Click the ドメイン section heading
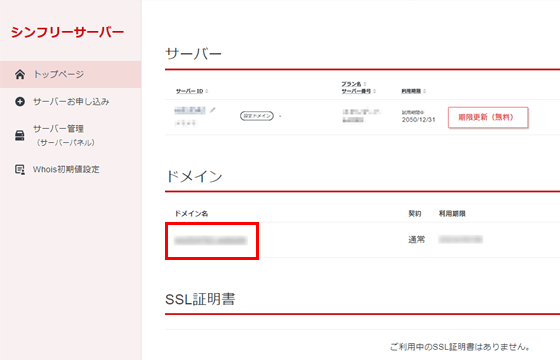The image size is (560, 360). tap(194, 176)
